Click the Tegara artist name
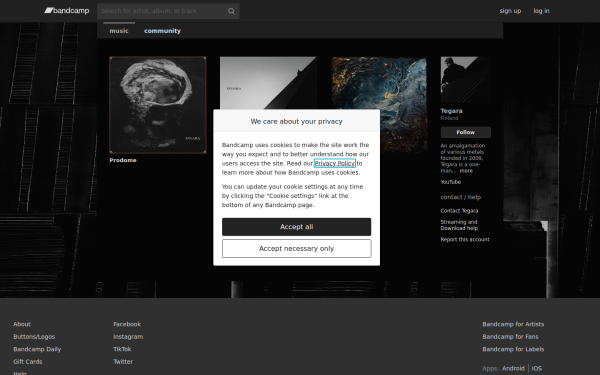Screen dimensions: 600x375 click(x=452, y=111)
